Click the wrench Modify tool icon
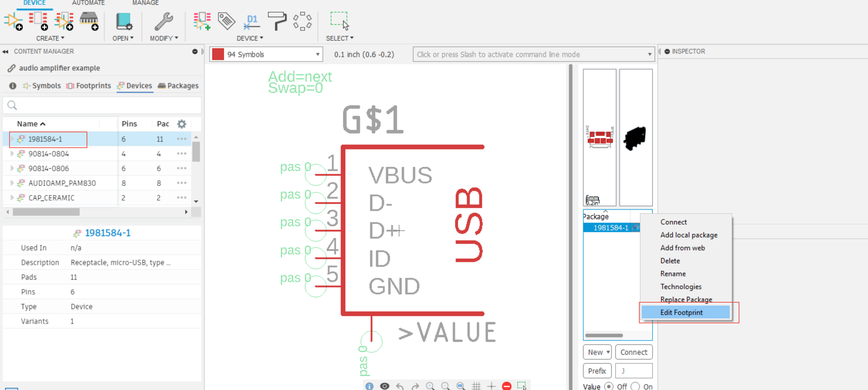This screenshot has width=868, height=390. tap(163, 22)
